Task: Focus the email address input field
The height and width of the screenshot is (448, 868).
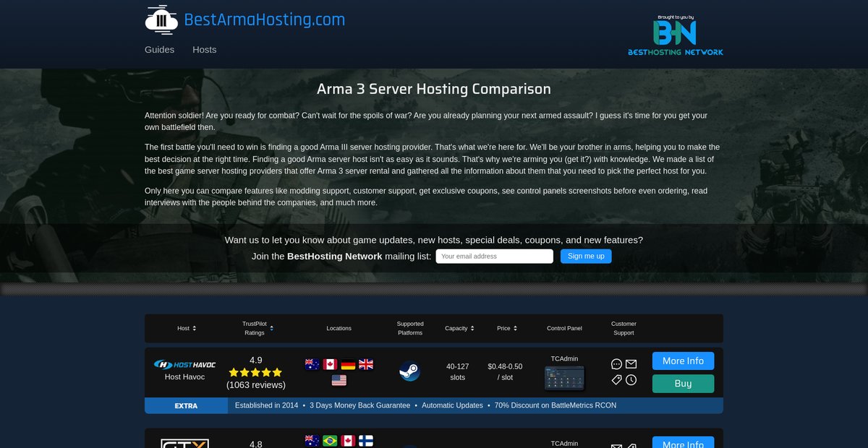Action: (494, 257)
